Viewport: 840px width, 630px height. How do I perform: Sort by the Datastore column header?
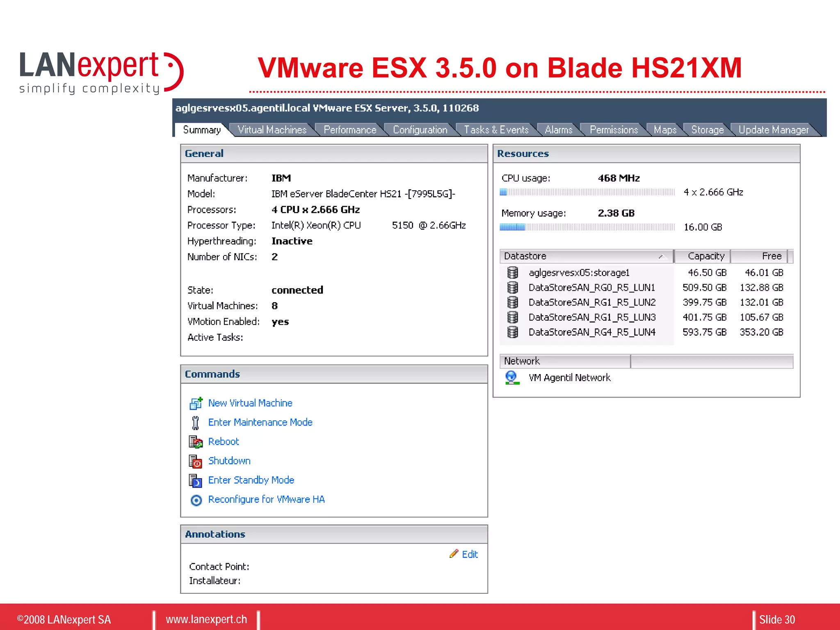click(587, 256)
